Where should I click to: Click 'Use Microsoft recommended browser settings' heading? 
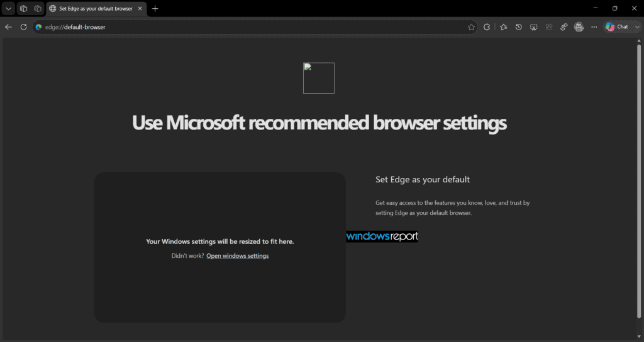pyautogui.click(x=319, y=123)
